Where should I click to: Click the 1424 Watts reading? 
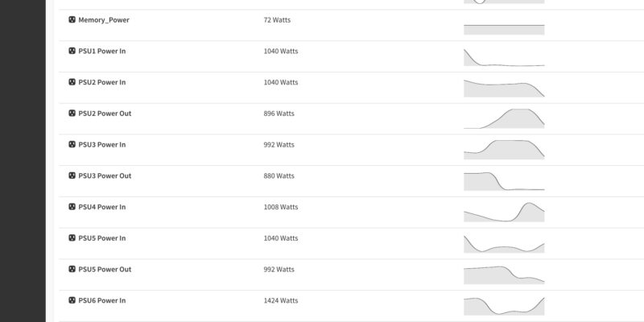click(281, 300)
